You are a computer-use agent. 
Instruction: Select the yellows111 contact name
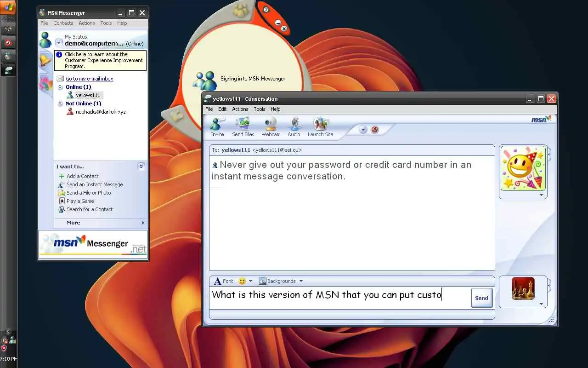(x=88, y=95)
